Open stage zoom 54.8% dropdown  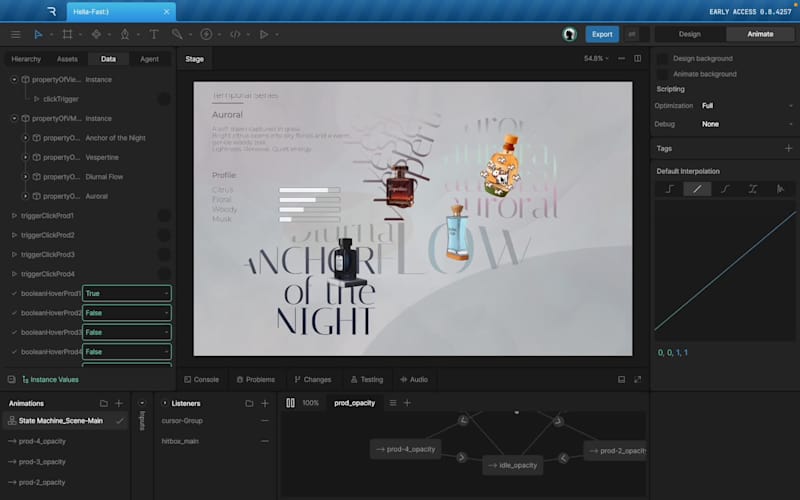[x=596, y=59]
